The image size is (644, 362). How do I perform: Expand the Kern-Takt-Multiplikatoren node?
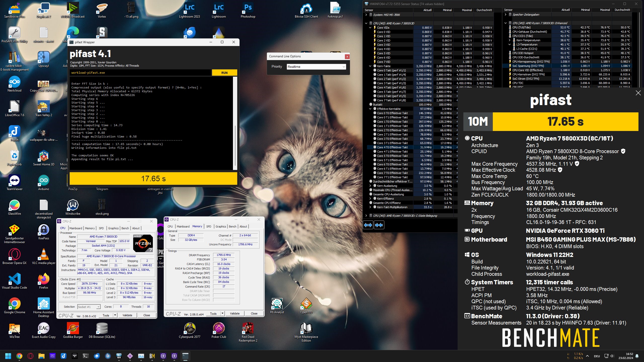tap(370, 207)
